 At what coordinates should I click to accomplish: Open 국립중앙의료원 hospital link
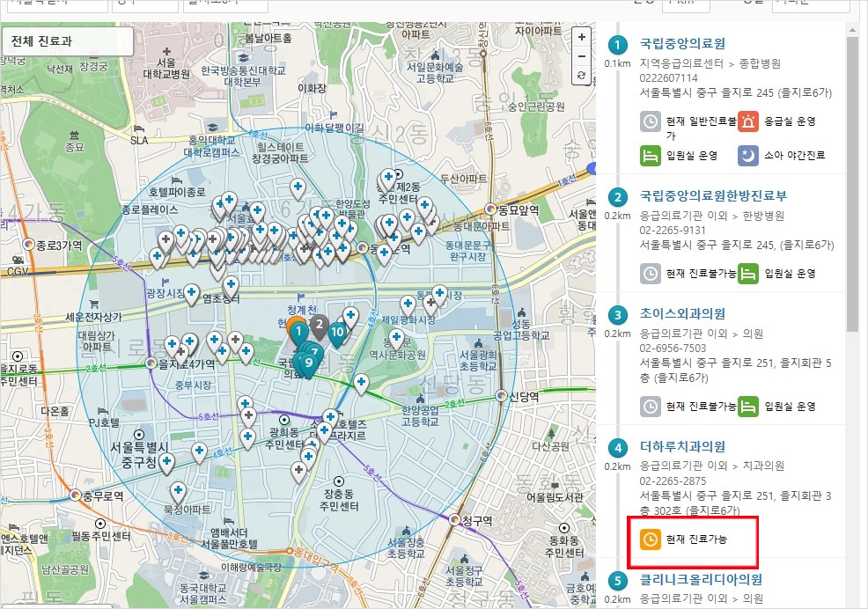[682, 44]
